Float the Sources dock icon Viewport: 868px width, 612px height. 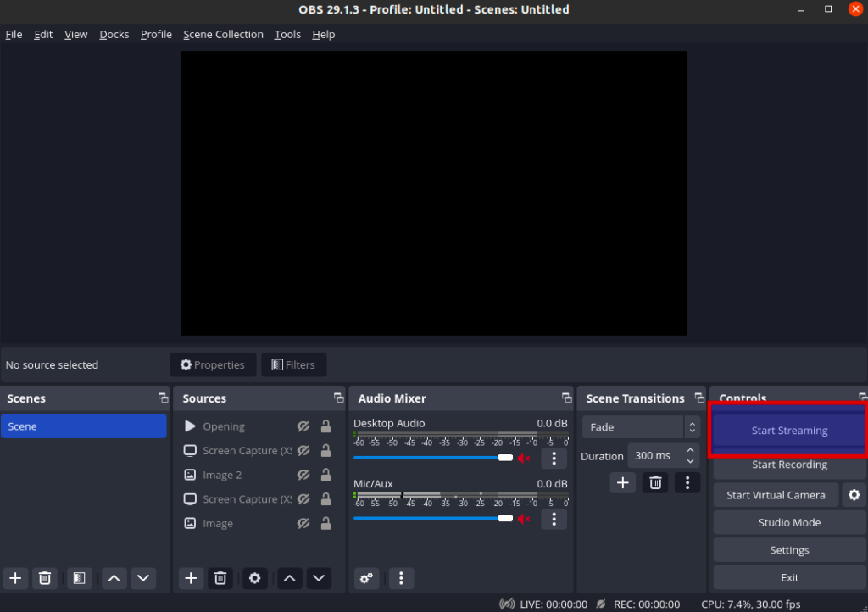click(339, 398)
